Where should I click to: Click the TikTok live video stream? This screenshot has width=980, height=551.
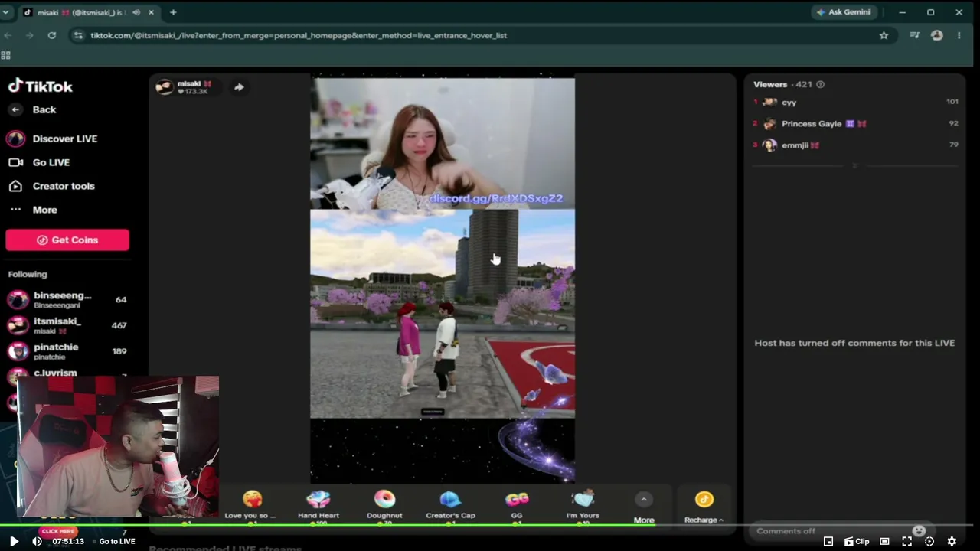pyautogui.click(x=443, y=280)
